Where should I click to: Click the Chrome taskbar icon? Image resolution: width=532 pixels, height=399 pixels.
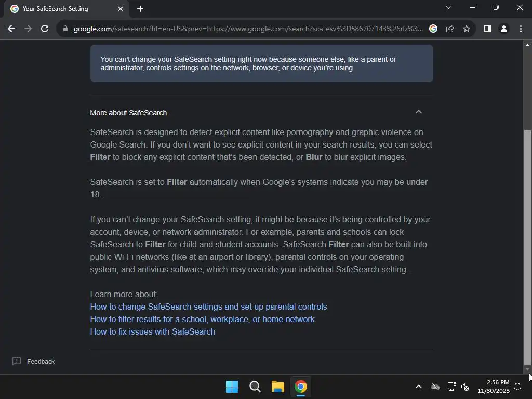click(x=301, y=387)
